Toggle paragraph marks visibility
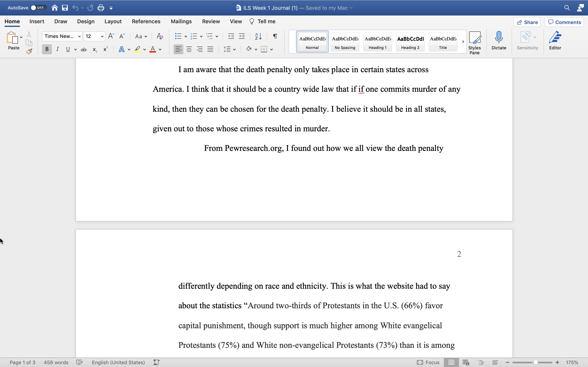Viewport: 588px width, 367px height. tap(275, 36)
